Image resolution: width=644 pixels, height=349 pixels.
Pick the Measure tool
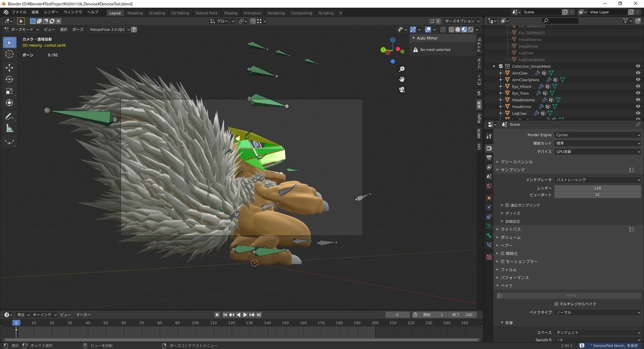[x=10, y=128]
